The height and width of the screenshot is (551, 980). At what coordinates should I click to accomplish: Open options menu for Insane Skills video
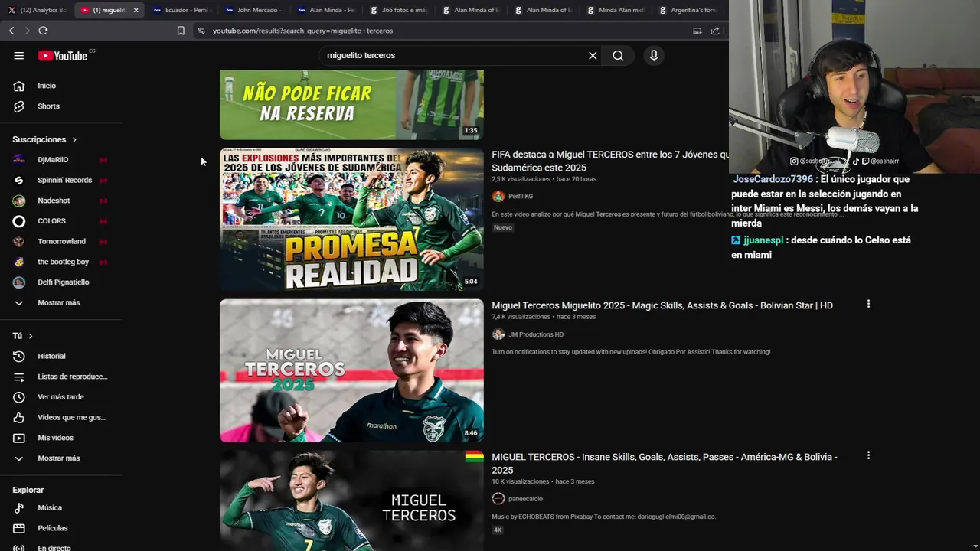click(x=868, y=455)
